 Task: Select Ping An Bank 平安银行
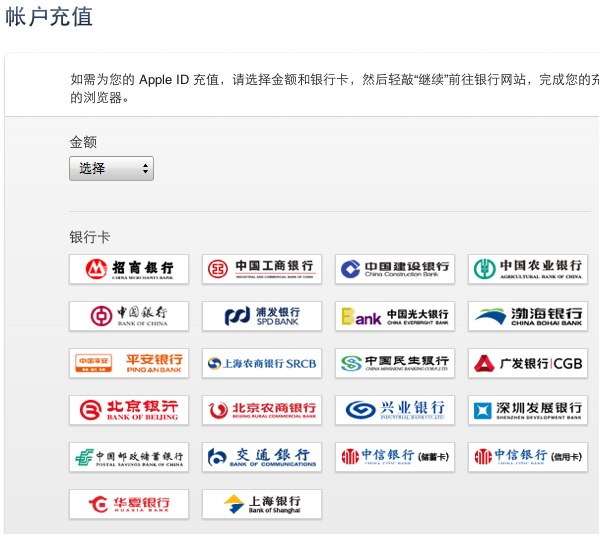point(129,363)
